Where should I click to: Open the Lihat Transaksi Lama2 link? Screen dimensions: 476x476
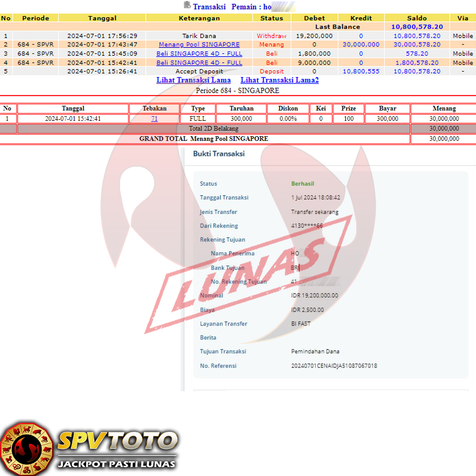(279, 80)
